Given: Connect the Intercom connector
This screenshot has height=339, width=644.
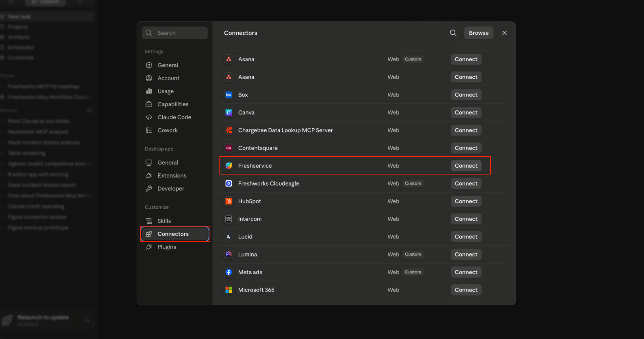Looking at the screenshot, I should [x=466, y=219].
